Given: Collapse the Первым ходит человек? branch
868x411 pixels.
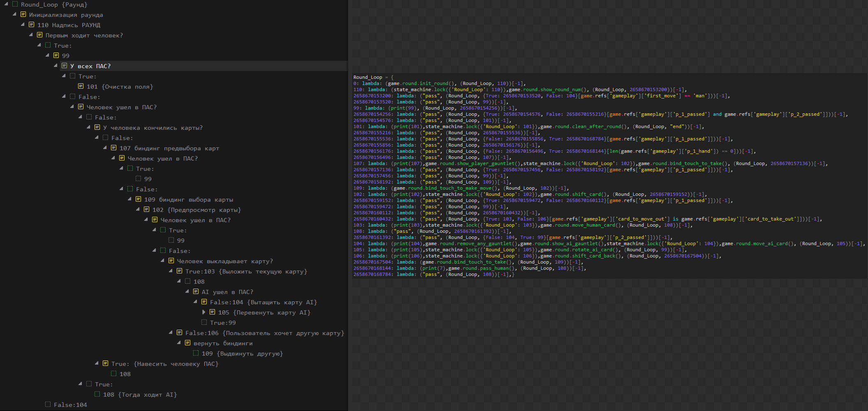Looking at the screenshot, I should point(31,35).
